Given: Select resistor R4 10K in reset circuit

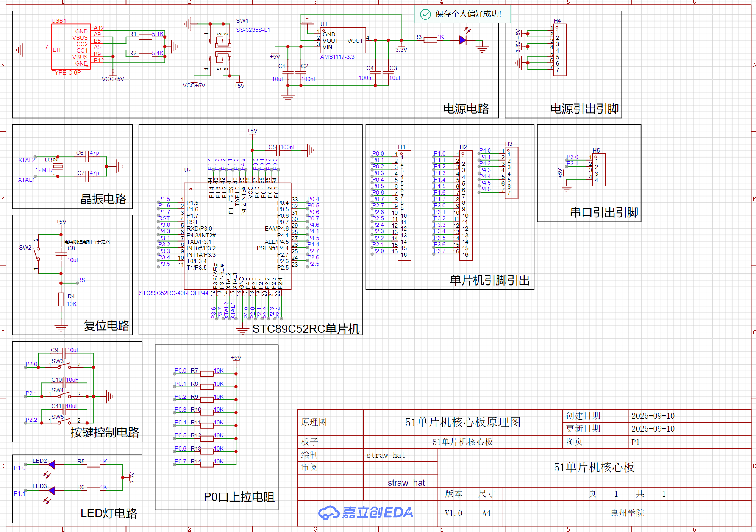Looking at the screenshot, I should pyautogui.click(x=61, y=299).
